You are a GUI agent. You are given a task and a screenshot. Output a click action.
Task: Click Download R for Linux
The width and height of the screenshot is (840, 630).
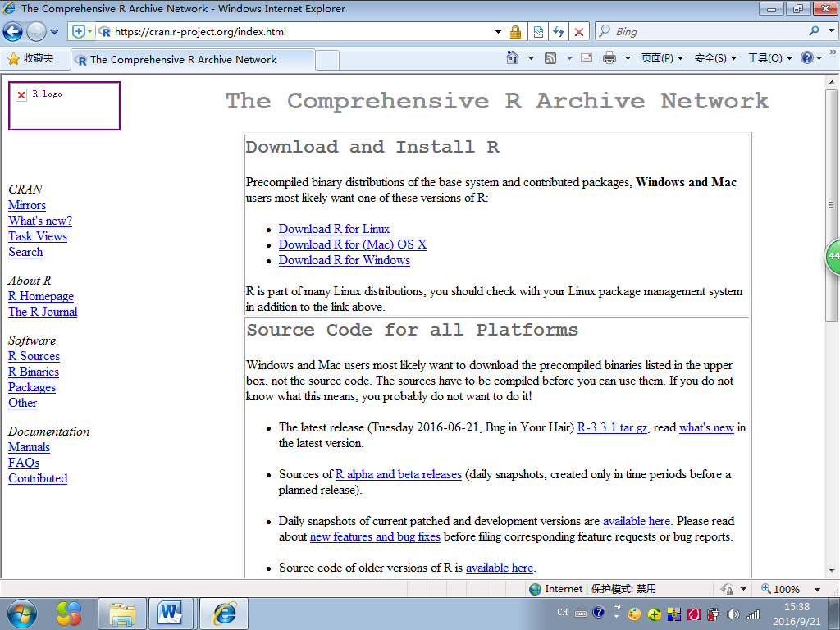point(334,229)
